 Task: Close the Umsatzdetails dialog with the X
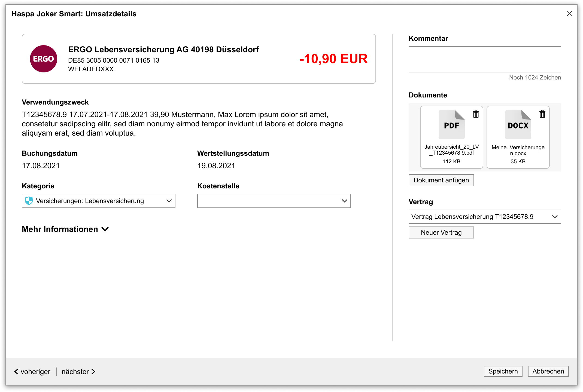click(x=569, y=14)
